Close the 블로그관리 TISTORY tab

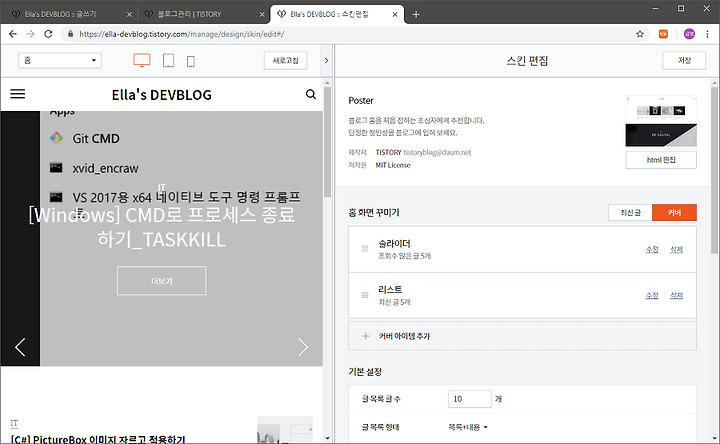tap(262, 15)
